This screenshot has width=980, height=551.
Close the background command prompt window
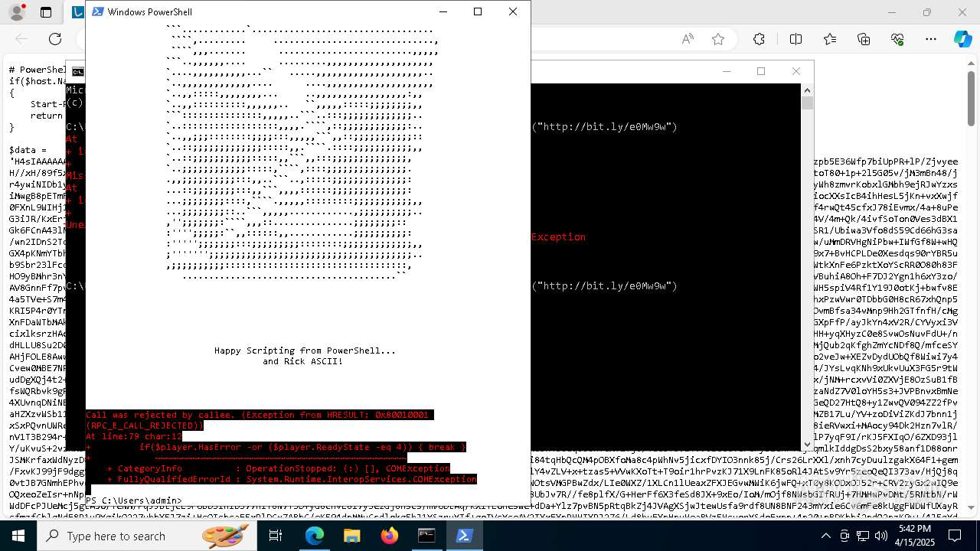pos(796,71)
